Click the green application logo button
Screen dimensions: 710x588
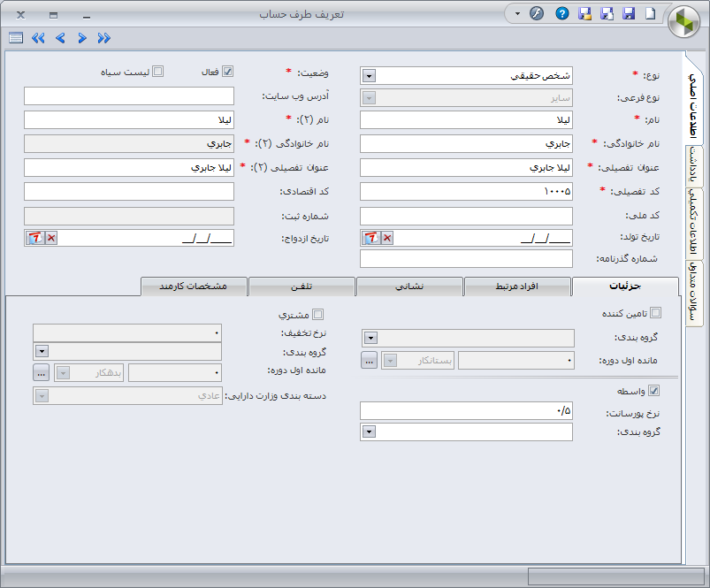click(x=685, y=23)
